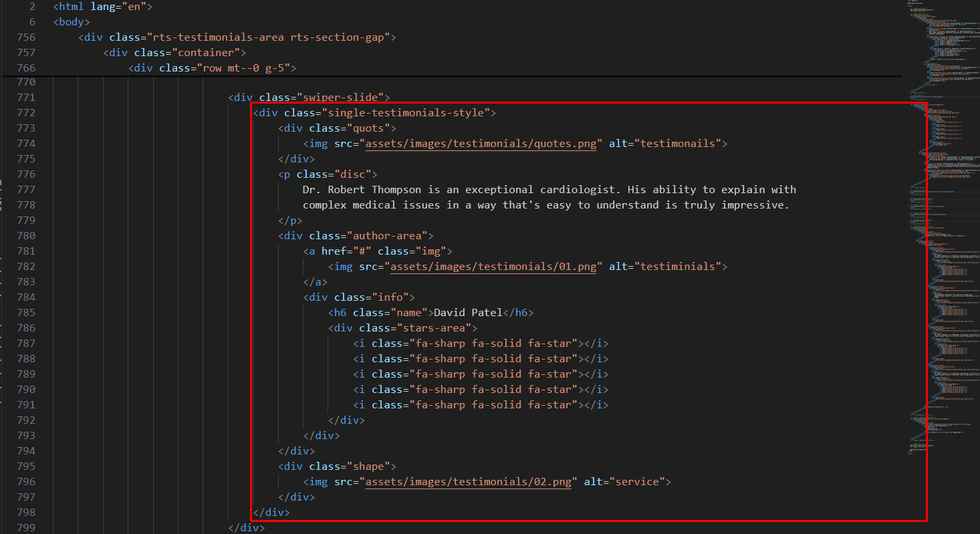Jump to sticky line html lang="en"
Image resolution: width=980 pixels, height=534 pixels.
click(x=103, y=7)
